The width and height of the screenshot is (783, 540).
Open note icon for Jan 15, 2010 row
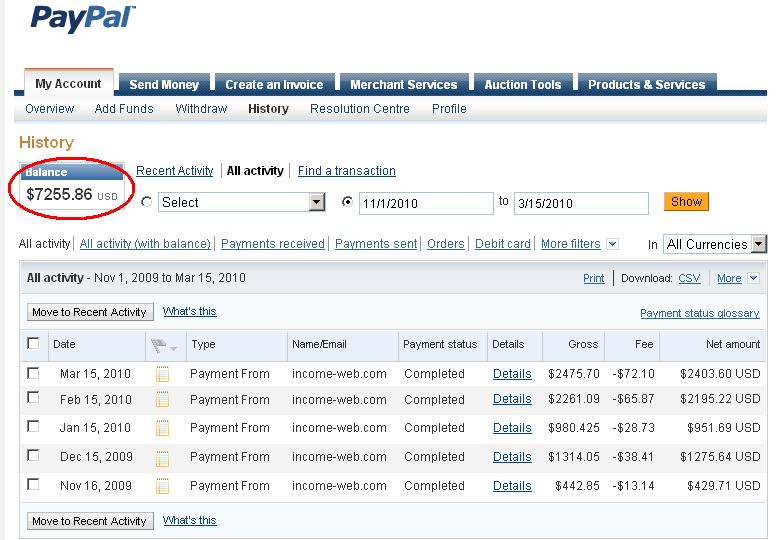coord(162,428)
